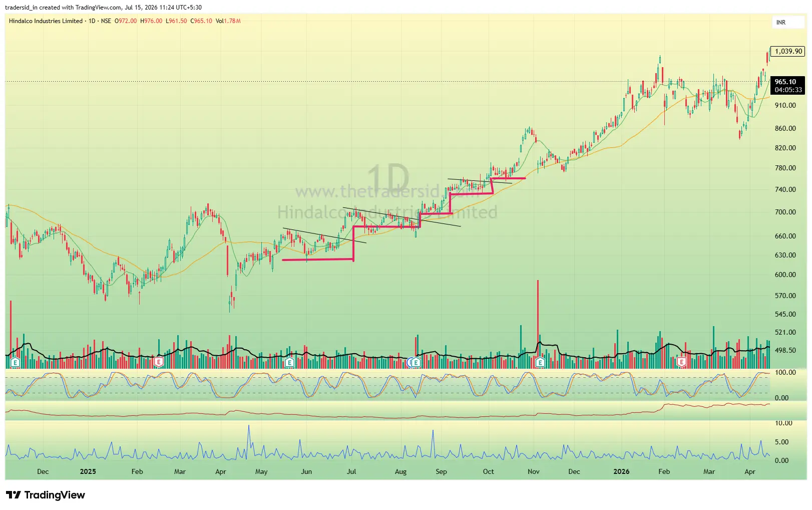Screen dimensions: 812x510
Task: Click the 521.00 price axis label
Action: click(x=785, y=332)
